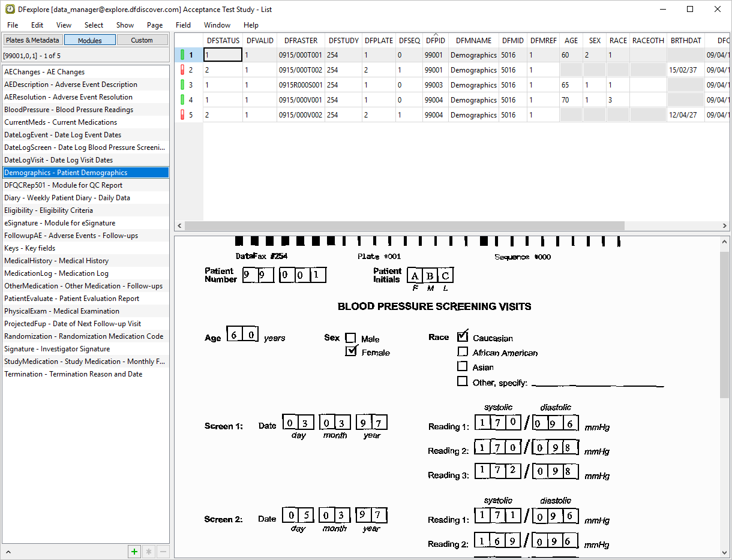
Task: Click the green plus add button
Action: pyautogui.click(x=134, y=552)
